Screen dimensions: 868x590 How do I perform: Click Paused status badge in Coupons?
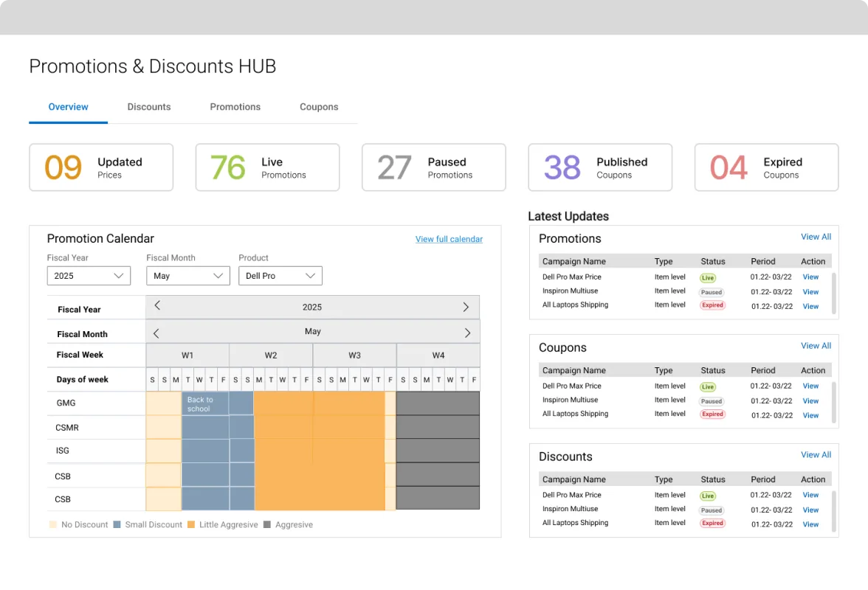pyautogui.click(x=712, y=401)
